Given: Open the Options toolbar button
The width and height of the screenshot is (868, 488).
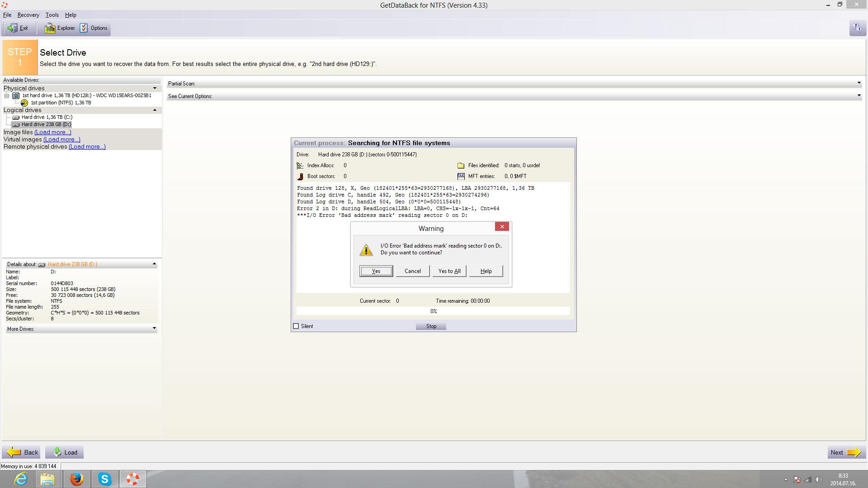Looking at the screenshot, I should click(x=94, y=28).
